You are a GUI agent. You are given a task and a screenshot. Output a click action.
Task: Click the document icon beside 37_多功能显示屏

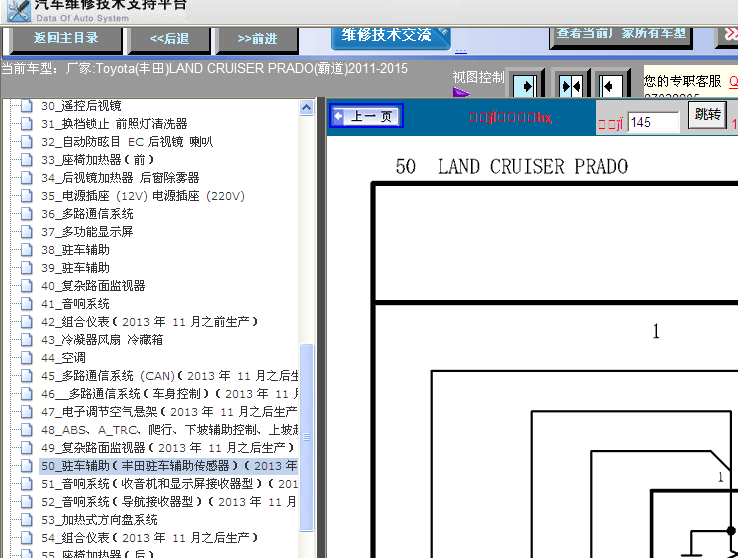pyautogui.click(x=26, y=231)
